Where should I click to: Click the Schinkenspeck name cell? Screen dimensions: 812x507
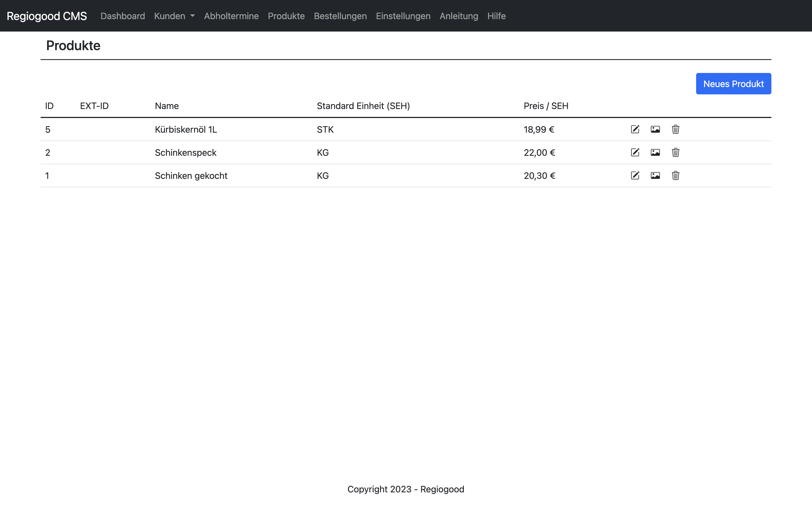(x=186, y=153)
